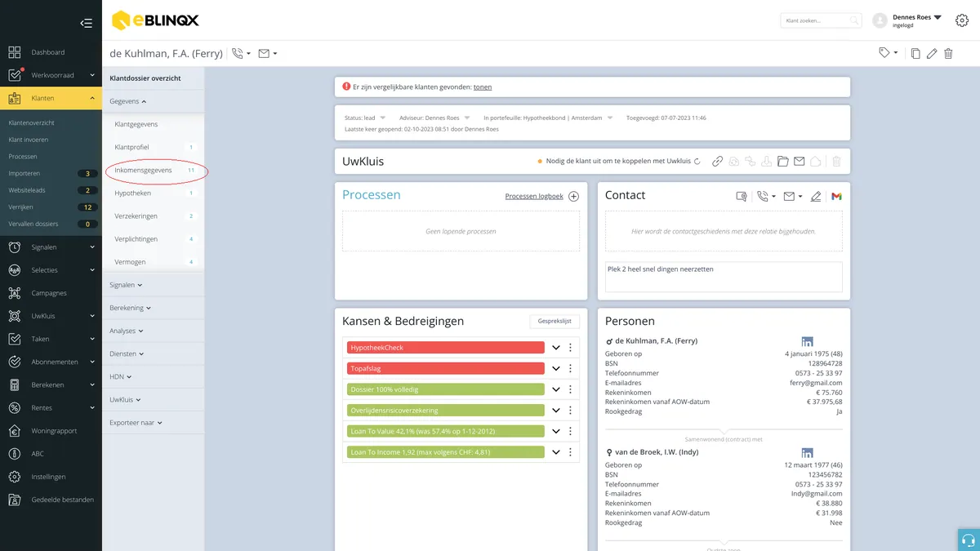Screen dimensions: 980x551
Task: Refresh the UwKluis invitation status
Action: click(697, 162)
